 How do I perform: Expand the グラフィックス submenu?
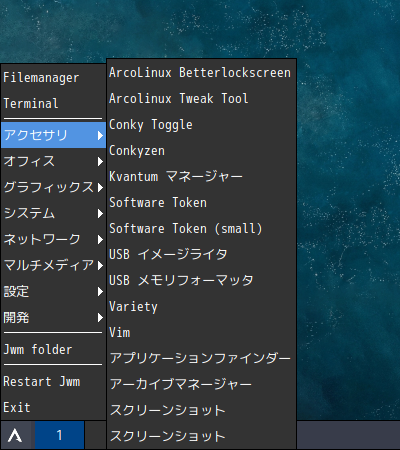53,187
